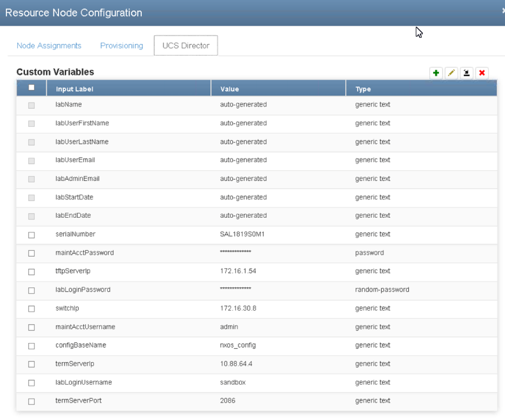Screen dimensions: 505x420
Task: Click the maintAcctUsername input label
Action: point(85,327)
